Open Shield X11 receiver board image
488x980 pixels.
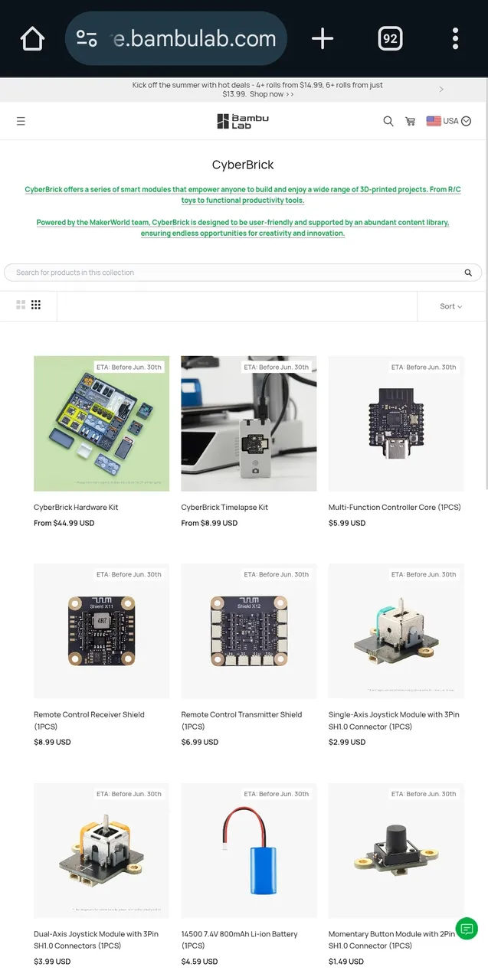tap(101, 631)
